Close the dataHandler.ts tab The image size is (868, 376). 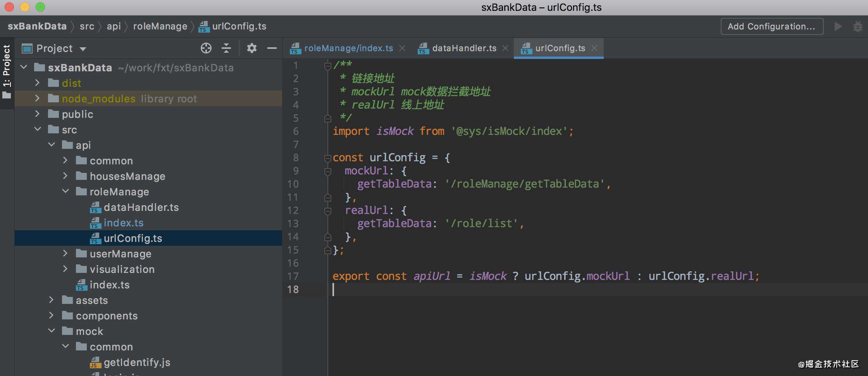coord(505,48)
